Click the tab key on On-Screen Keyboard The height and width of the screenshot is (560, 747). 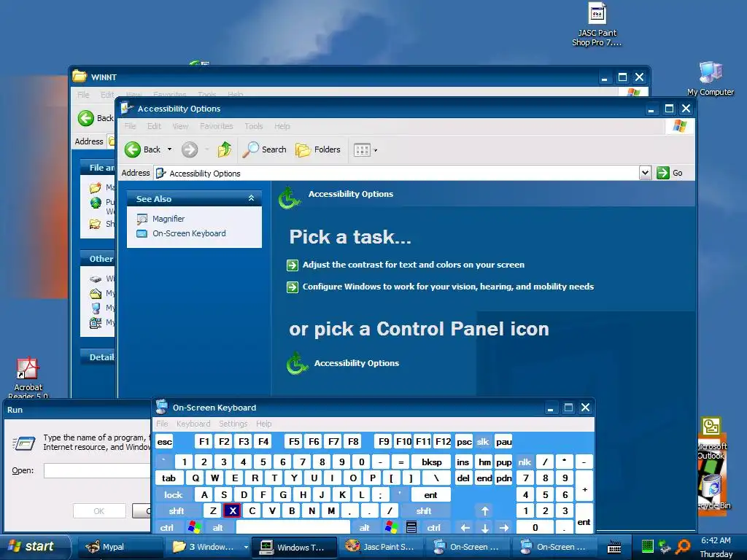169,478
